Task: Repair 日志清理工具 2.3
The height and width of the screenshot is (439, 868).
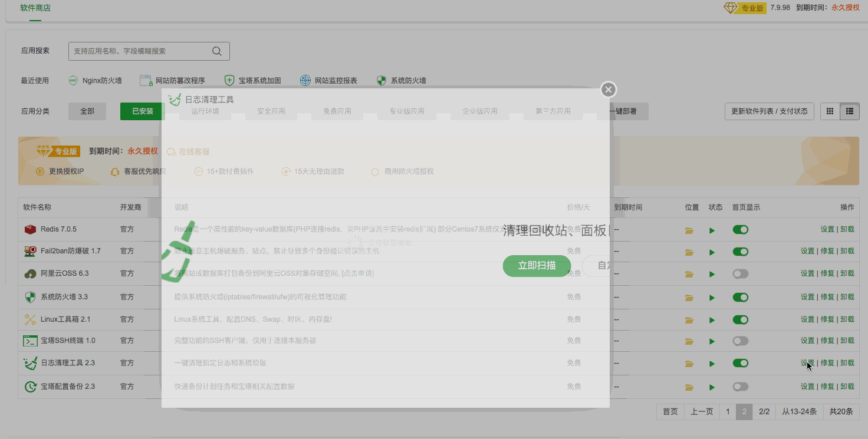Action: click(x=827, y=363)
